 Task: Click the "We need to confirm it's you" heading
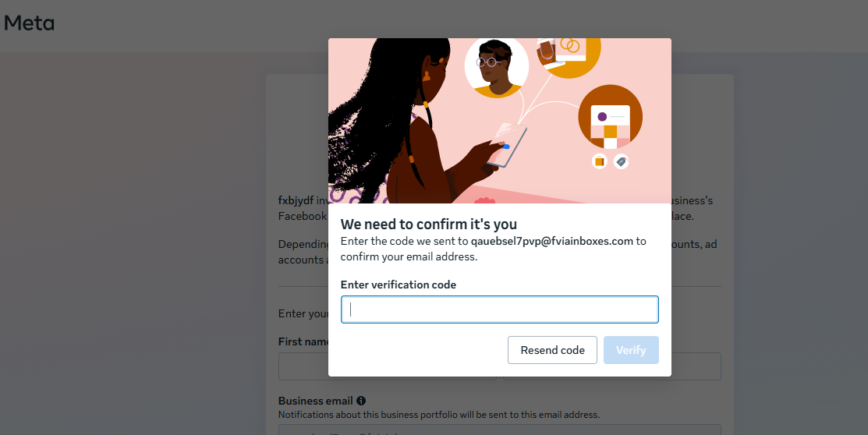(x=429, y=225)
